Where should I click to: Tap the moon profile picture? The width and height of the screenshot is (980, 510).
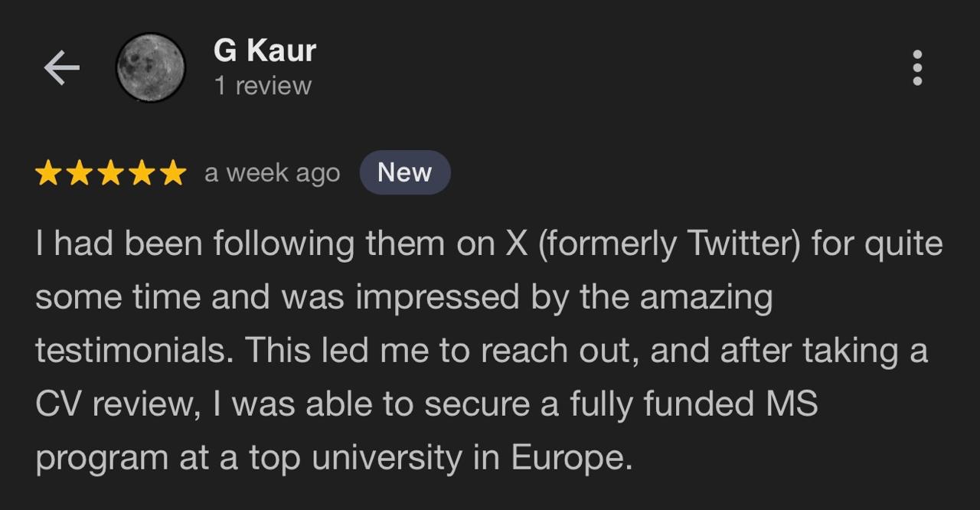[150, 68]
